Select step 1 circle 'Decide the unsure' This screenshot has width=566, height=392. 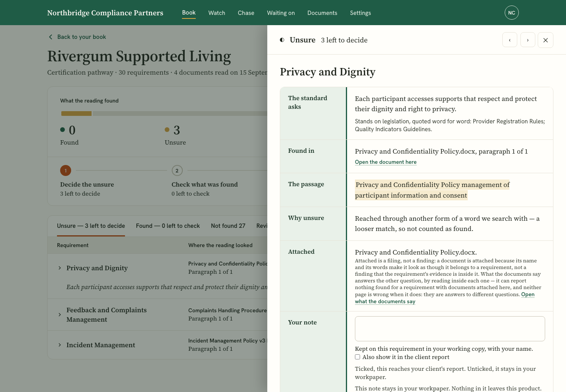point(66,170)
